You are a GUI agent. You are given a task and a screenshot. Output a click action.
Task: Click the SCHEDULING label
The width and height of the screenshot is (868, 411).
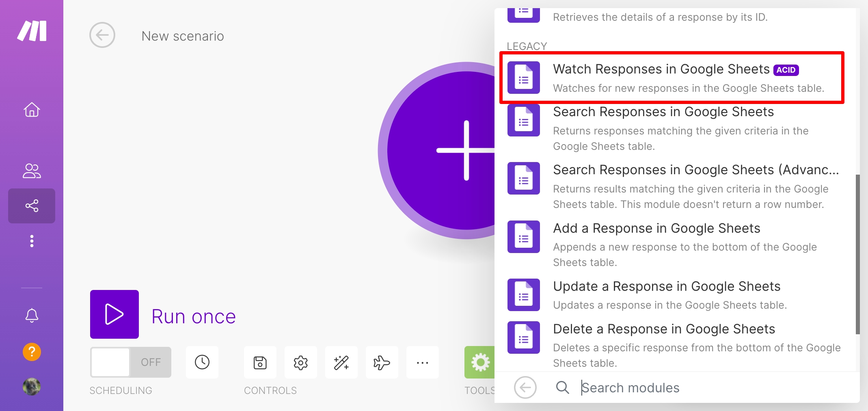tap(121, 390)
